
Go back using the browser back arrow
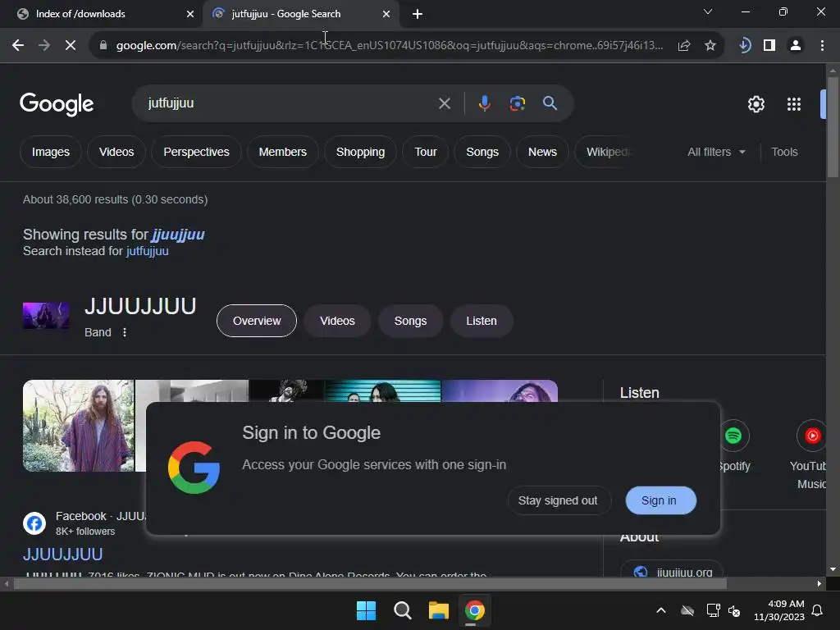pos(18,46)
